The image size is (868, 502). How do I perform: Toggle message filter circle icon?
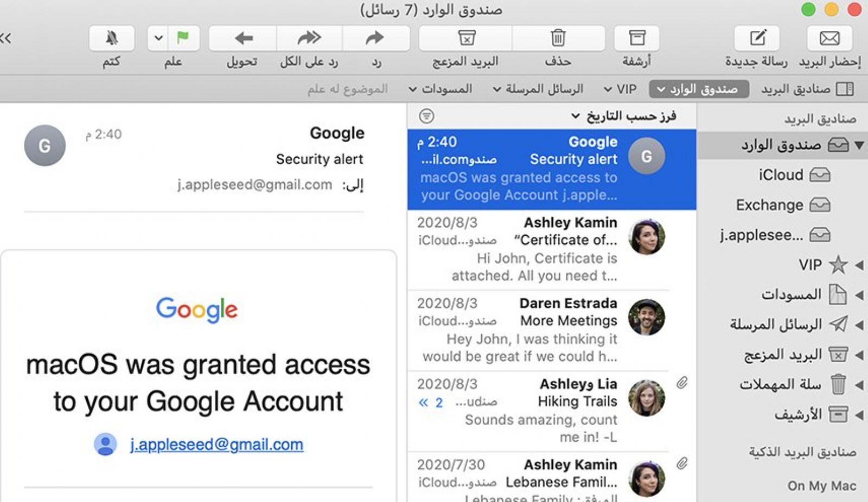click(x=427, y=115)
